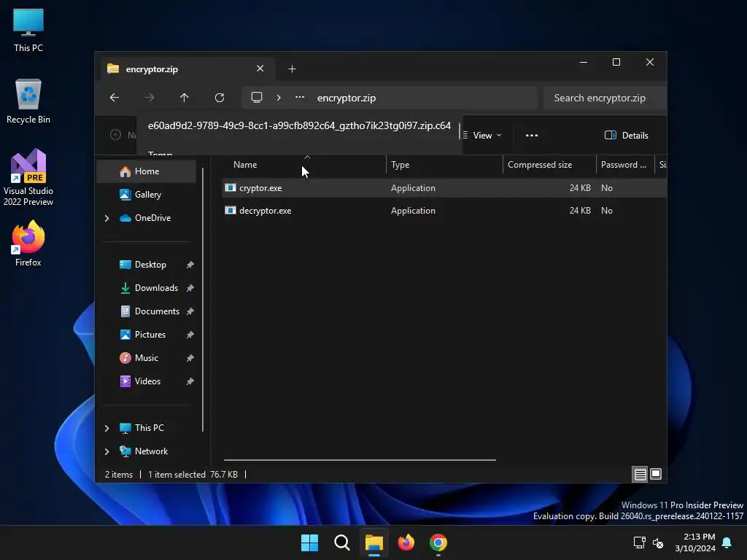Refresh the encryptor.zip folder view
The height and width of the screenshot is (560, 747).
tap(220, 98)
